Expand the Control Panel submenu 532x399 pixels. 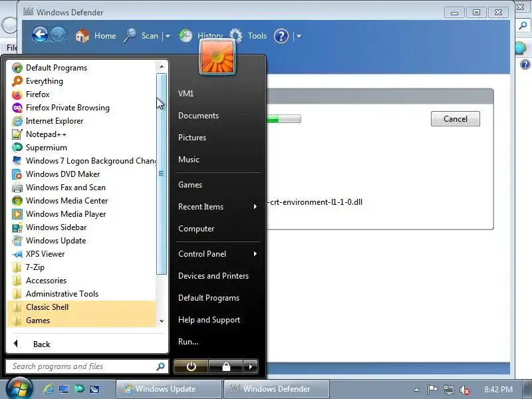click(218, 254)
